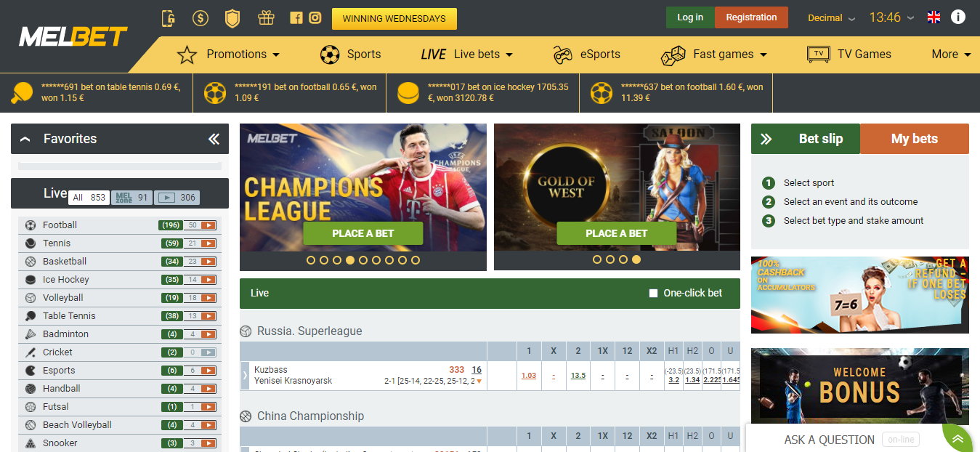The width and height of the screenshot is (980, 452).
Task: Open the time zone dropdown at 13:46
Action: click(x=892, y=17)
